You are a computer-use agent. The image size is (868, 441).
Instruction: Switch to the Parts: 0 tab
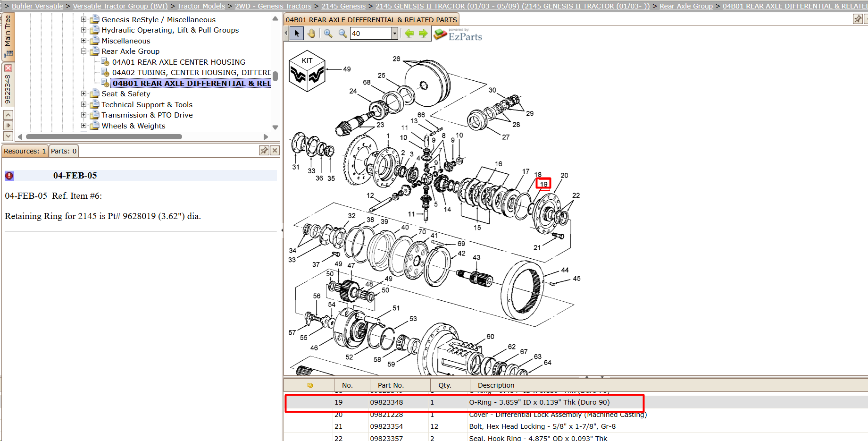coord(64,151)
